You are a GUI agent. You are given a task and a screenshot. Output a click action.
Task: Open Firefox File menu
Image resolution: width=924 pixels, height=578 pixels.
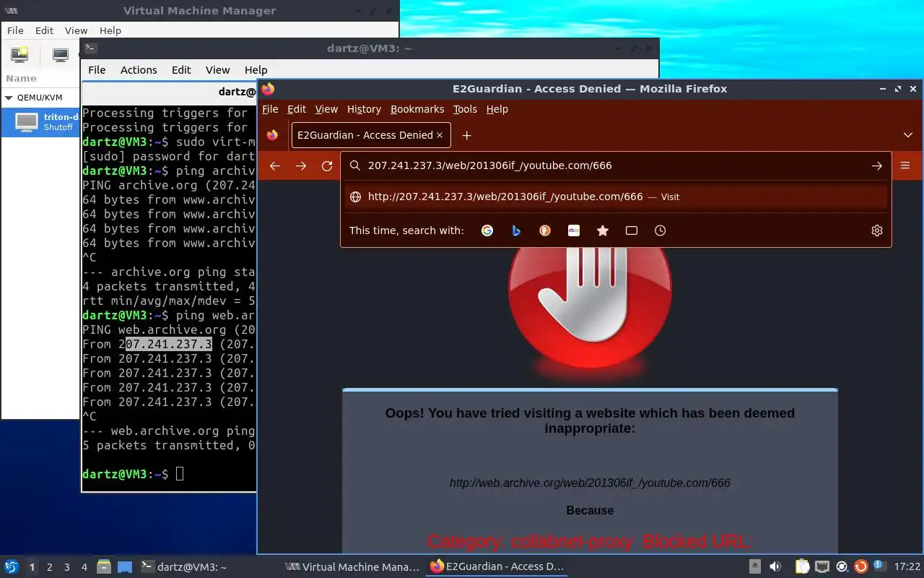(270, 109)
